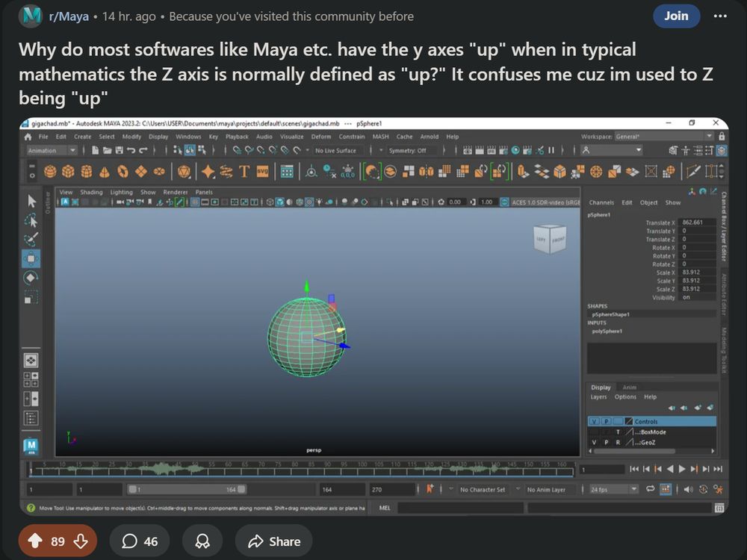The height and width of the screenshot is (560, 747).
Task: Select the Scale tool in Maya toolbox
Action: point(31,296)
